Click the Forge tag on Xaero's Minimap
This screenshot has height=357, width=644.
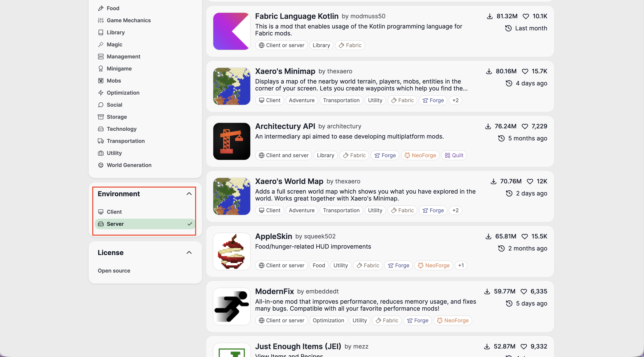click(433, 100)
